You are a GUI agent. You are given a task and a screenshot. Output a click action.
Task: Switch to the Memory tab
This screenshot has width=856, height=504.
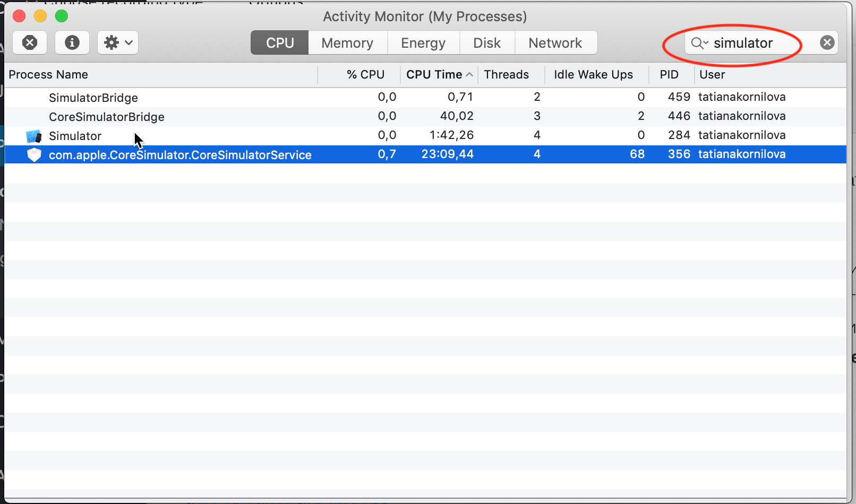[x=347, y=43]
